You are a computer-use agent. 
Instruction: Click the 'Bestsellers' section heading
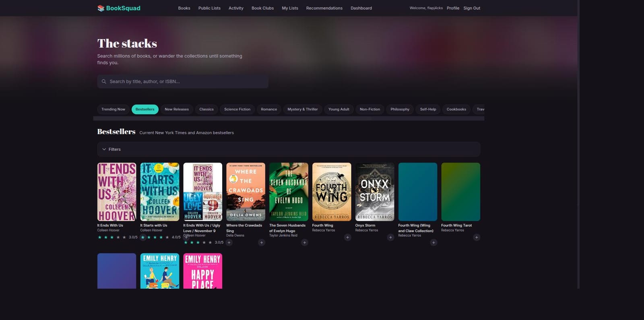point(116,132)
